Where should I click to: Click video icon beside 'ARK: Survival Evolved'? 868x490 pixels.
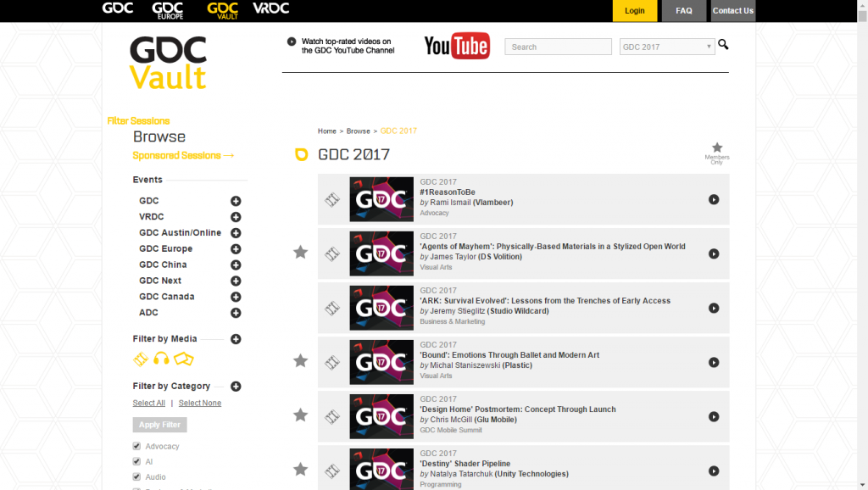(332, 308)
